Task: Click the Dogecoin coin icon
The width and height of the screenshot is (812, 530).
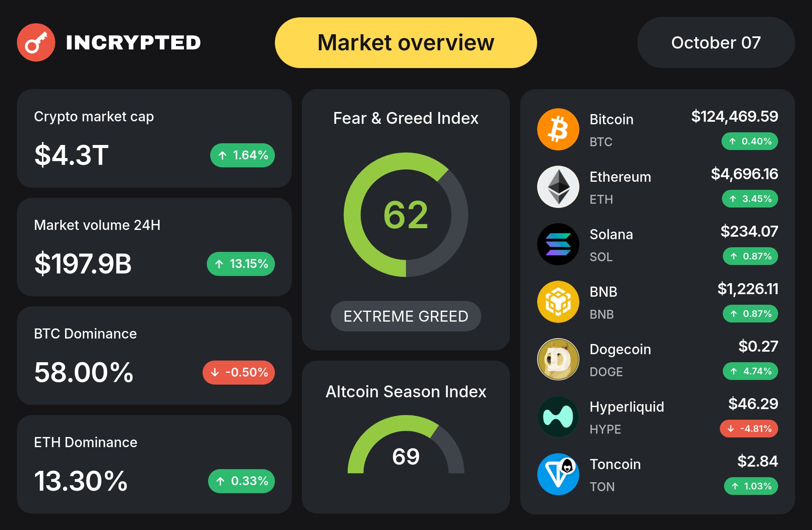Action: tap(558, 359)
